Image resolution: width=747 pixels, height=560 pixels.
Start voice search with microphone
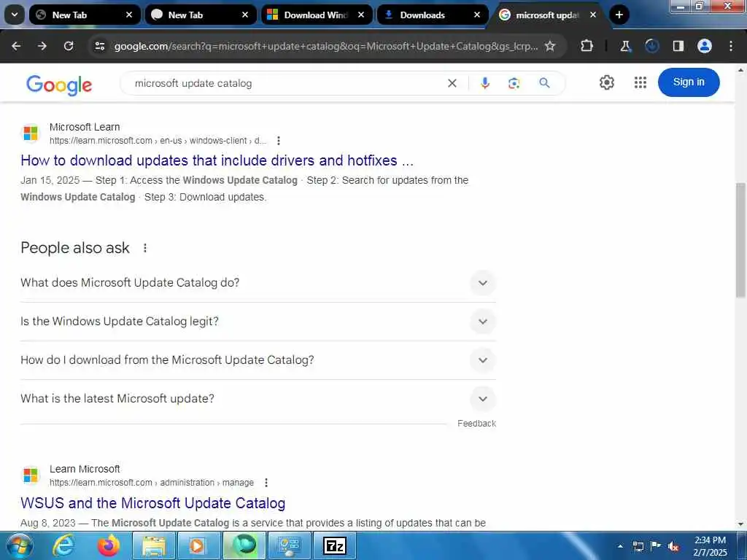click(484, 83)
